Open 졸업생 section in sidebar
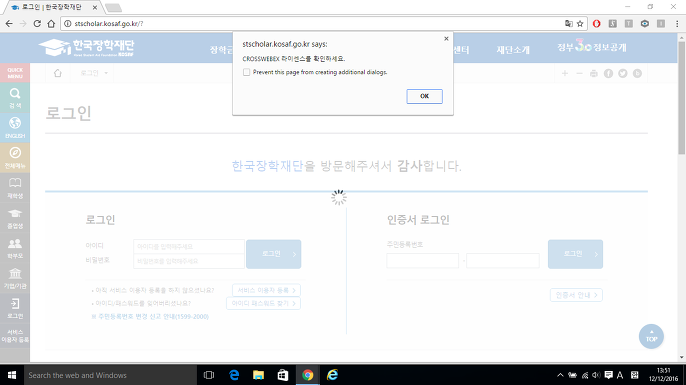Screen dimensions: 686x385 pyautogui.click(x=15, y=218)
